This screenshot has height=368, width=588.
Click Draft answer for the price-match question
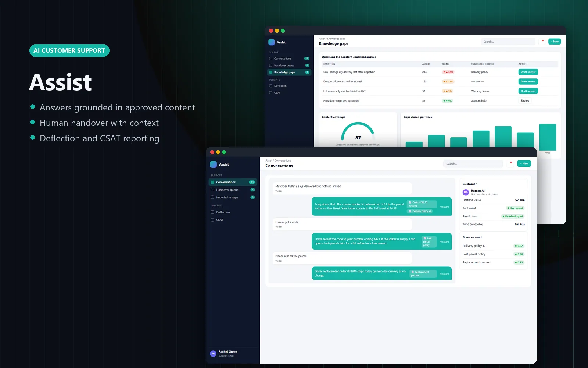pos(528,82)
